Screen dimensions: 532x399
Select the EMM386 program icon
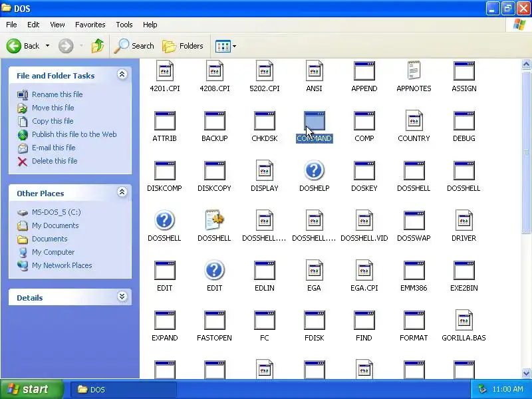tap(414, 271)
